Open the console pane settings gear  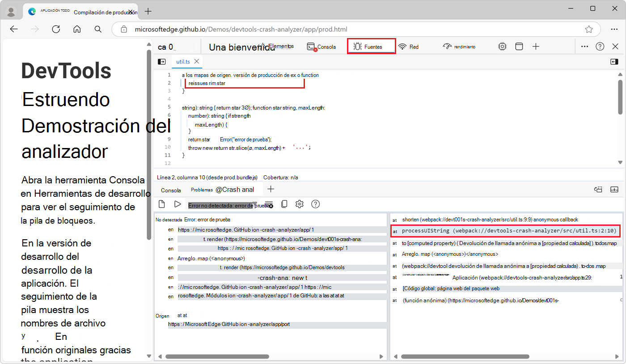click(299, 204)
